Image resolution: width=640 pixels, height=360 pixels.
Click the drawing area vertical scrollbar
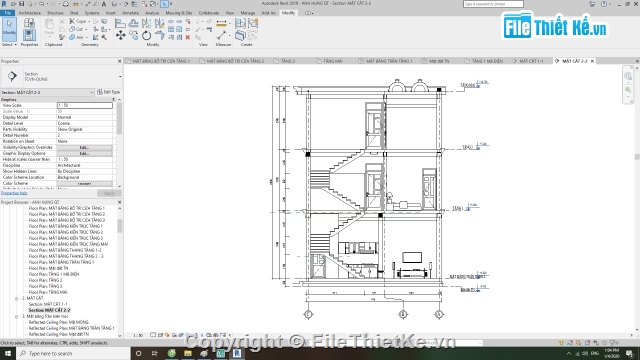pyautogui.click(x=637, y=157)
